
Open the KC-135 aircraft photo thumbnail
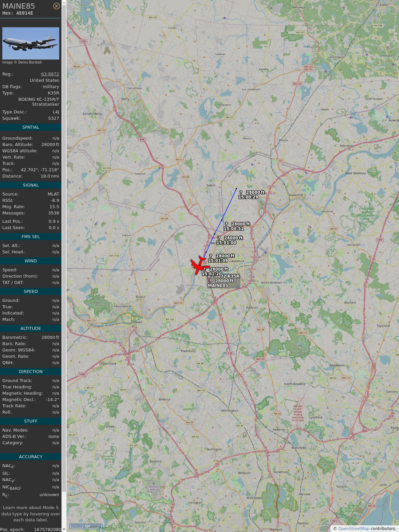tap(31, 43)
